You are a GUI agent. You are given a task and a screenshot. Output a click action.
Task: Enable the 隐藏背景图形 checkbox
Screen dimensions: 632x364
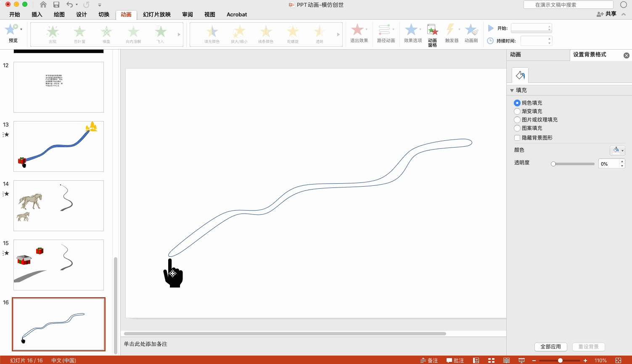coord(517,138)
